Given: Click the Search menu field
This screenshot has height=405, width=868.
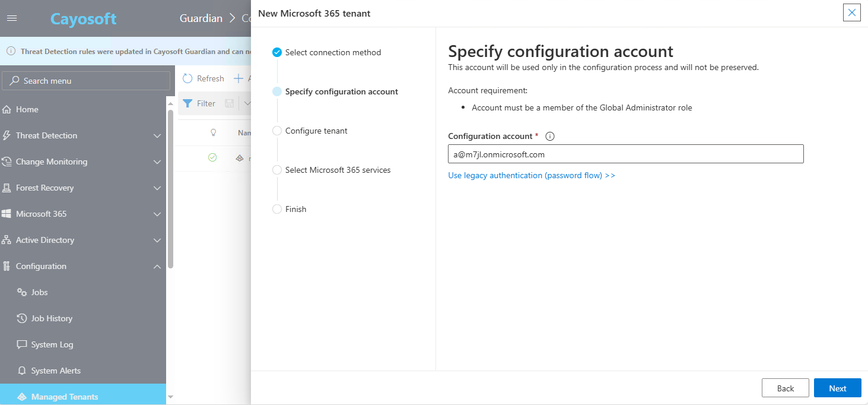Looking at the screenshot, I should (x=87, y=81).
